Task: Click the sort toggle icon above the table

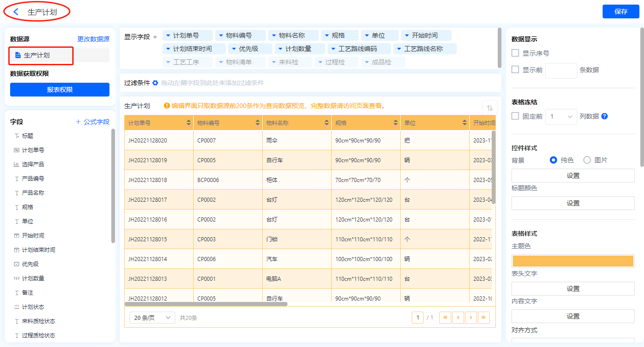Action: click(490, 108)
